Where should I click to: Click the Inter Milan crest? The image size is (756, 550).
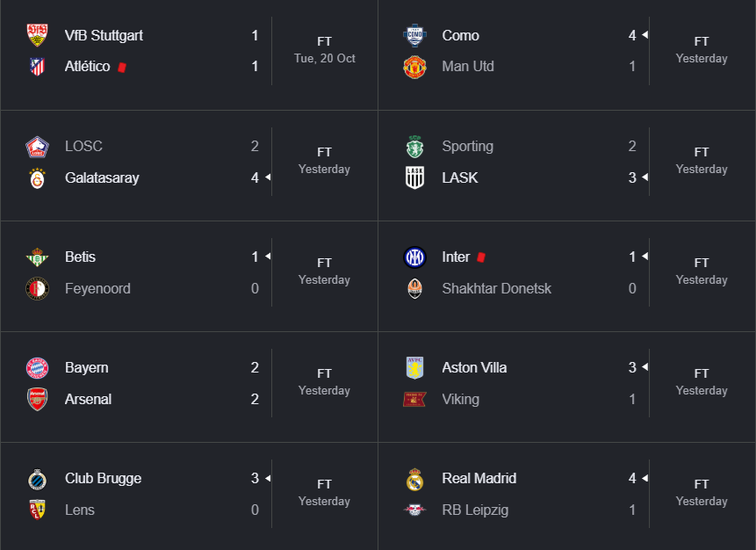[x=414, y=257]
